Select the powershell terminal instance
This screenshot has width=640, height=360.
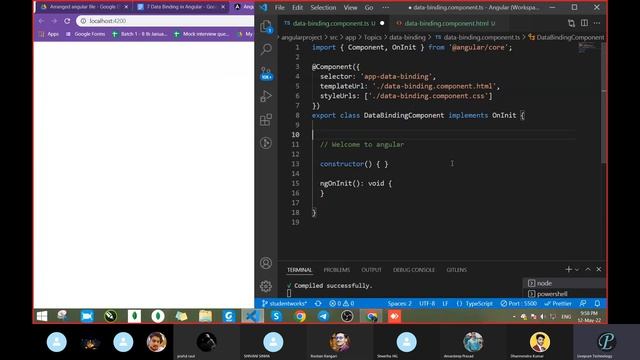[564, 293]
